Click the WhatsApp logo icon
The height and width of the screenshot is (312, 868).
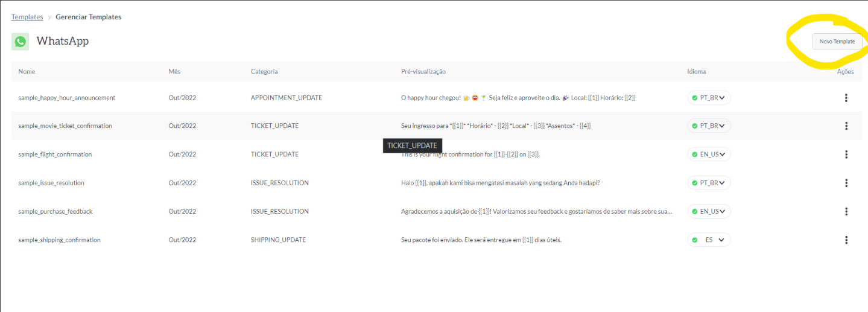pos(21,42)
